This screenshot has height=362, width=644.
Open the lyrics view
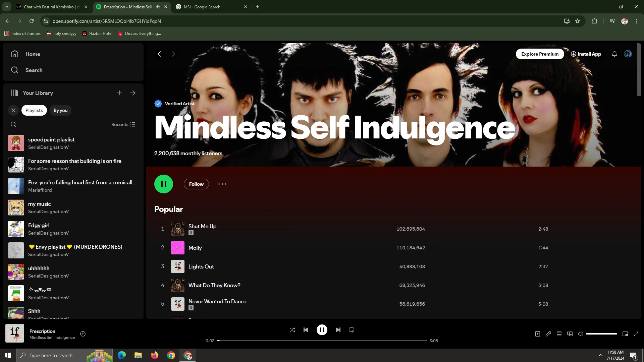[548, 334]
